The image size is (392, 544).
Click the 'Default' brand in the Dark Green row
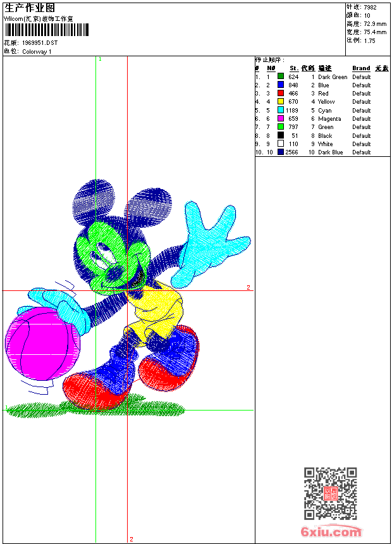[361, 77]
